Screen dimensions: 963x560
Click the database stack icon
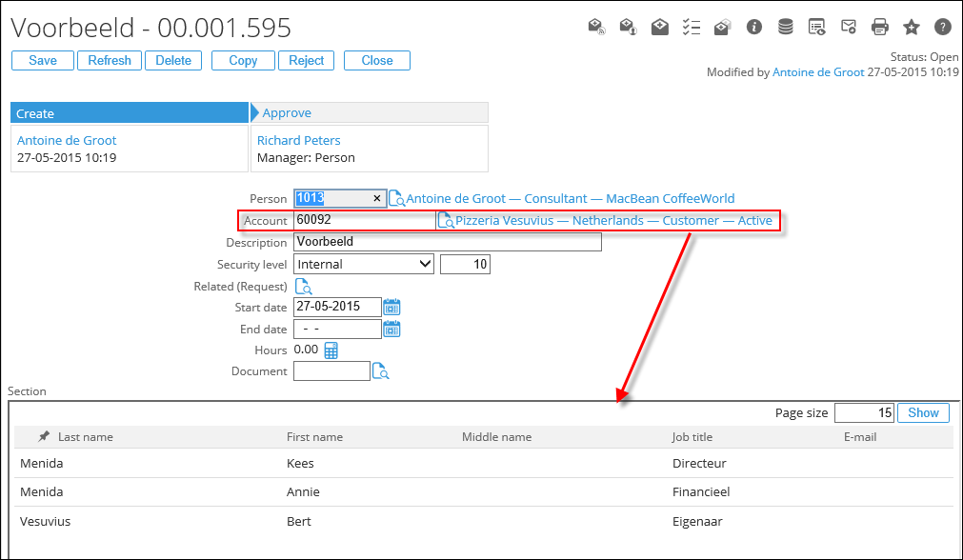click(x=786, y=27)
